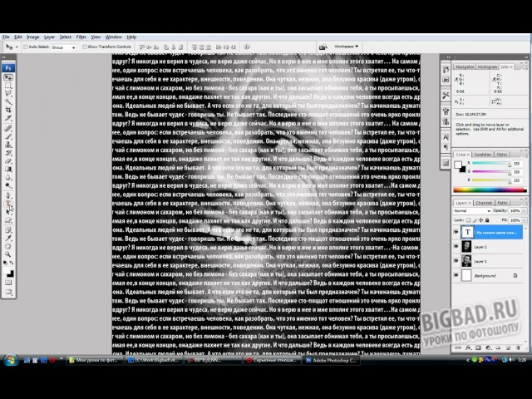Open the Opacity slider arrow

pos(525,210)
